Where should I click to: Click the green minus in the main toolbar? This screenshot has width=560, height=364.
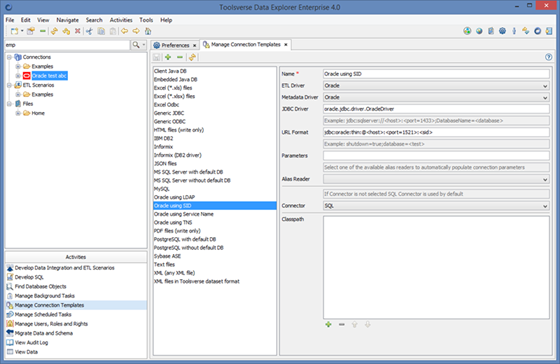[42, 31]
